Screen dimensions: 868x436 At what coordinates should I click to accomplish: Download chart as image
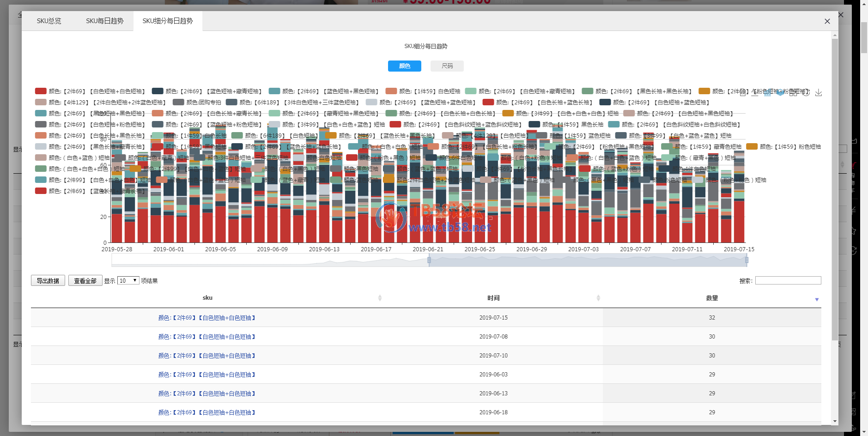click(x=818, y=93)
